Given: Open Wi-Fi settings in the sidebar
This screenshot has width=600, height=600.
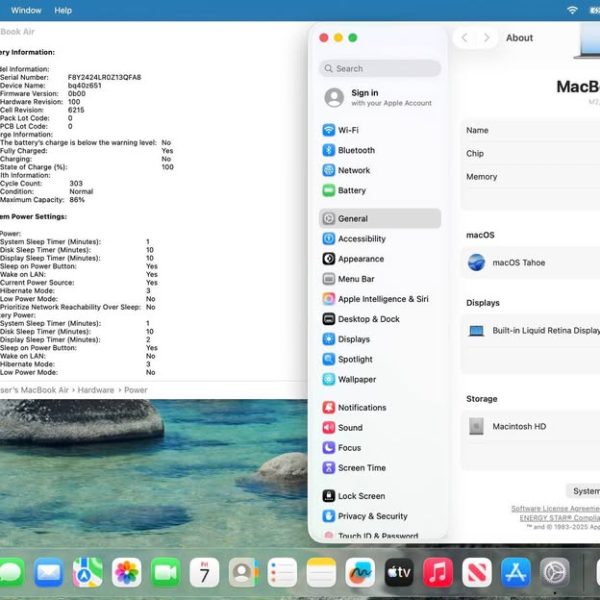Looking at the screenshot, I should pos(348,130).
